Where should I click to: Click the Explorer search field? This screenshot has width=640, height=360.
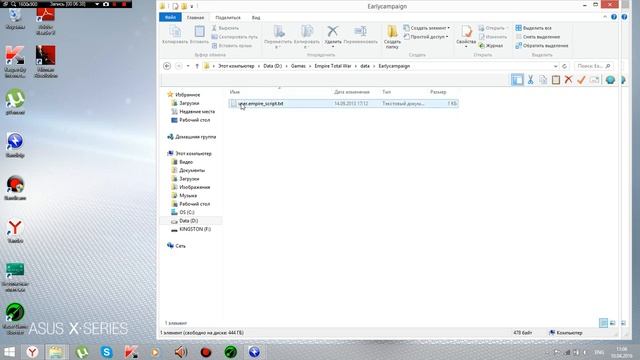(x=593, y=66)
